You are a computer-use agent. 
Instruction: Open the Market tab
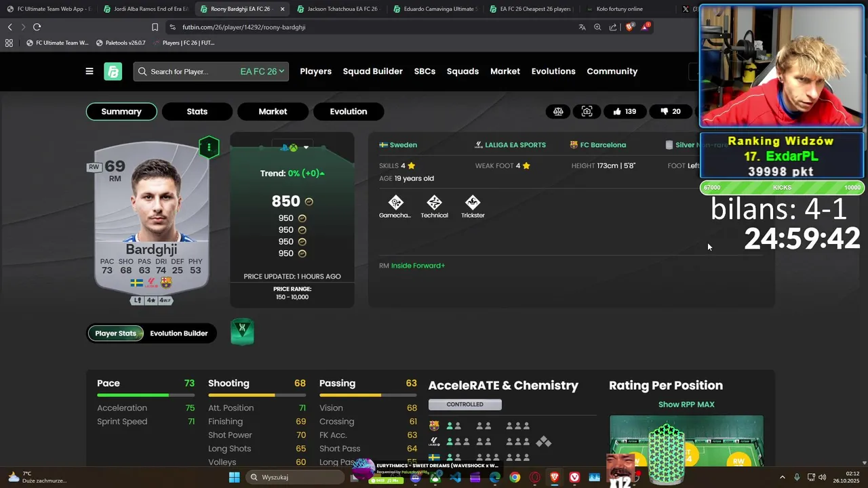click(273, 111)
